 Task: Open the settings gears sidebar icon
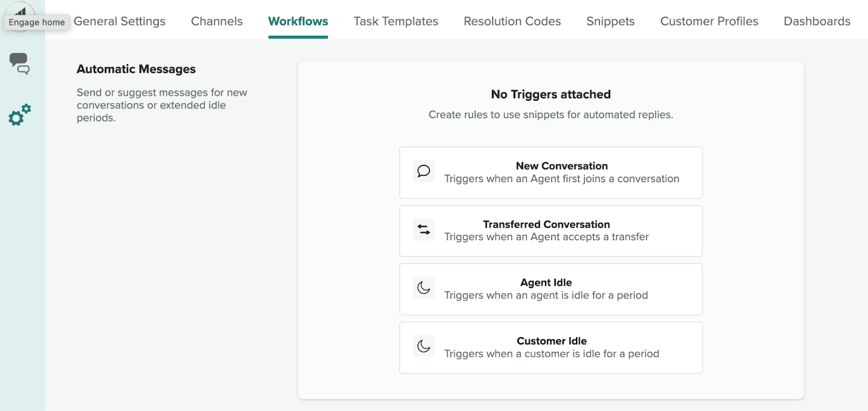(x=20, y=115)
